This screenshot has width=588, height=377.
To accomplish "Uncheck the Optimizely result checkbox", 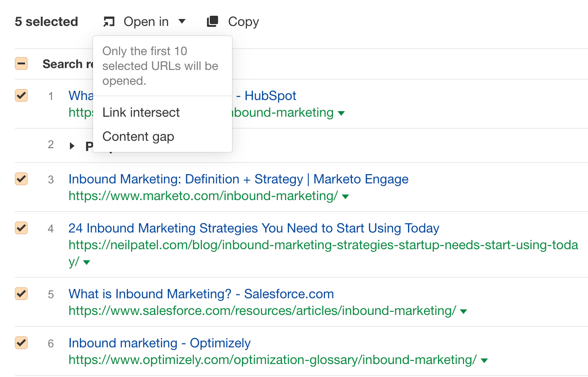I will [21, 343].
